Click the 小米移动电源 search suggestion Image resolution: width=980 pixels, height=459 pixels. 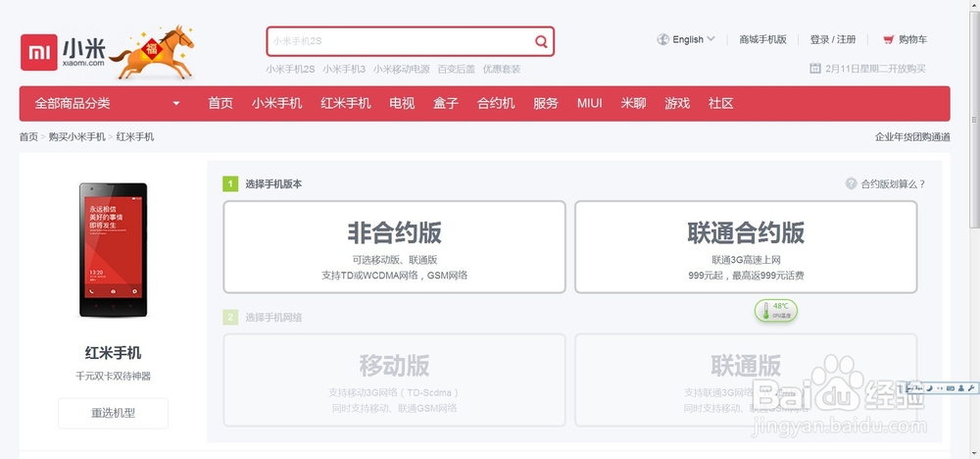click(x=401, y=69)
